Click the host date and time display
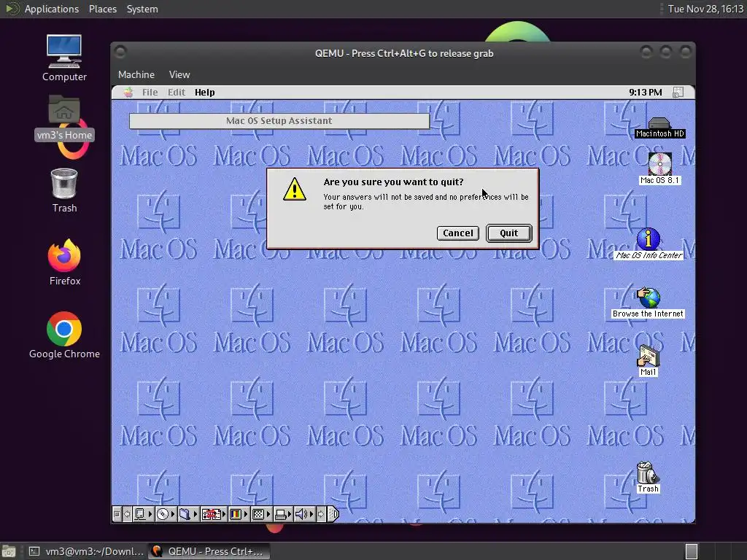 [705, 9]
